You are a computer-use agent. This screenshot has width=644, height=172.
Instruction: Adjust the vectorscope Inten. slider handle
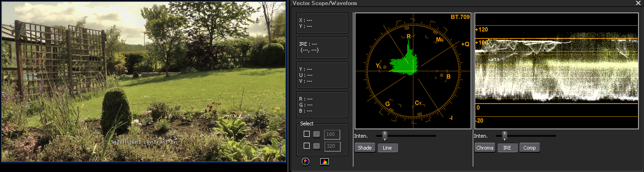click(385, 135)
